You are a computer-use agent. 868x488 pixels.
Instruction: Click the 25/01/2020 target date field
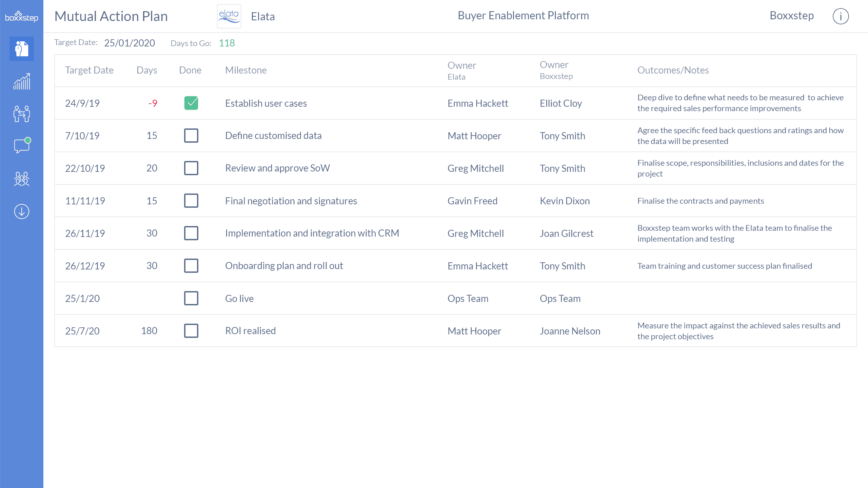(130, 43)
